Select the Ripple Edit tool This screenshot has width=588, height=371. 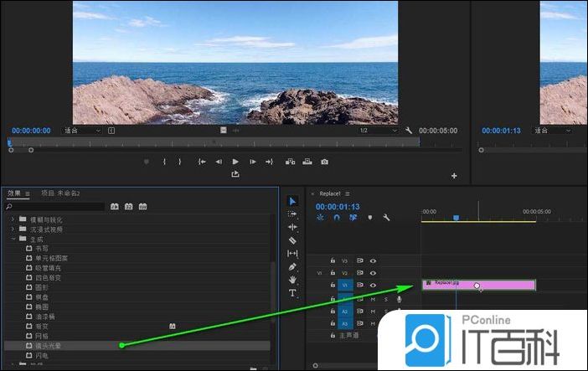point(292,227)
